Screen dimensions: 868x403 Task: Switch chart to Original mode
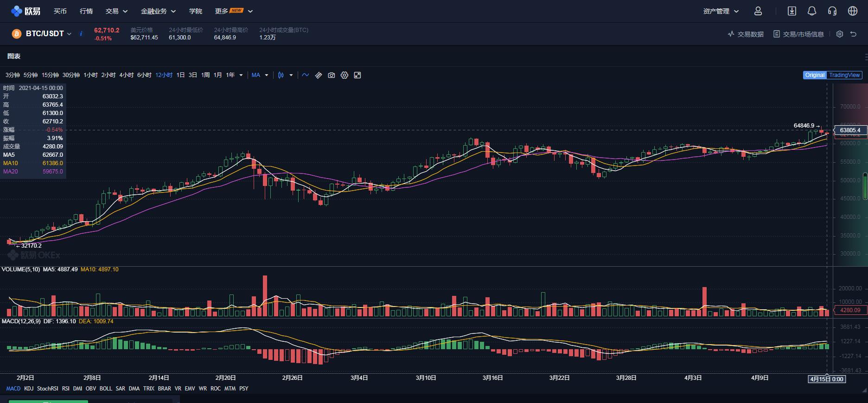(x=815, y=75)
